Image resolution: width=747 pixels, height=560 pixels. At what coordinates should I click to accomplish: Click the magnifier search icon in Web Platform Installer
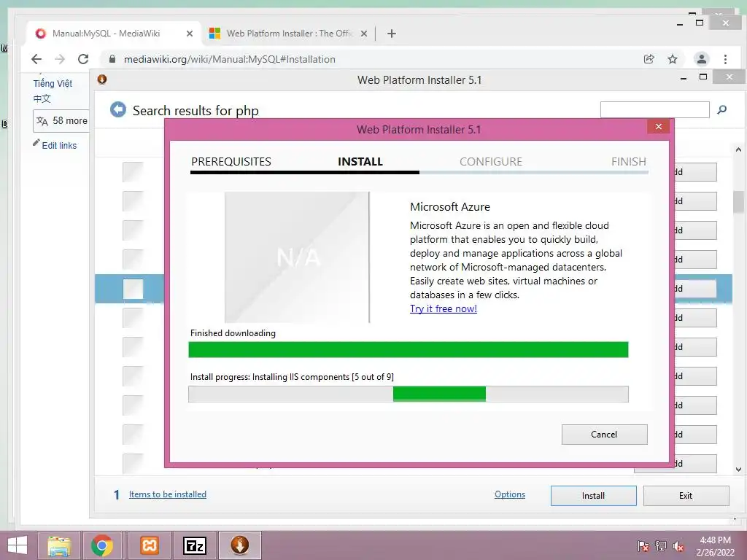pyautogui.click(x=721, y=109)
